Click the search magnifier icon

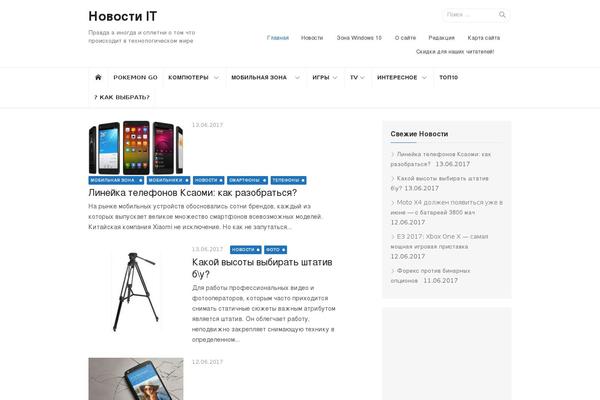click(502, 15)
